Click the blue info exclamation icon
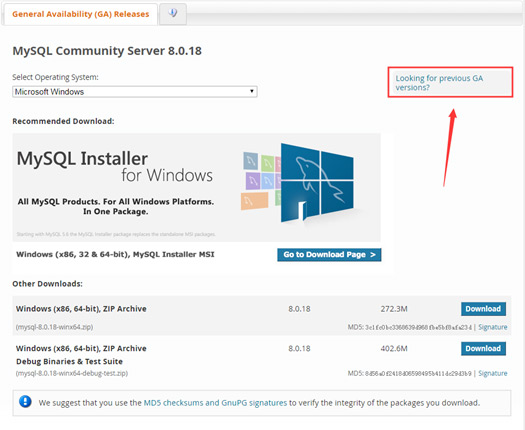Viewport: 525px width, 430px height. tap(25, 401)
